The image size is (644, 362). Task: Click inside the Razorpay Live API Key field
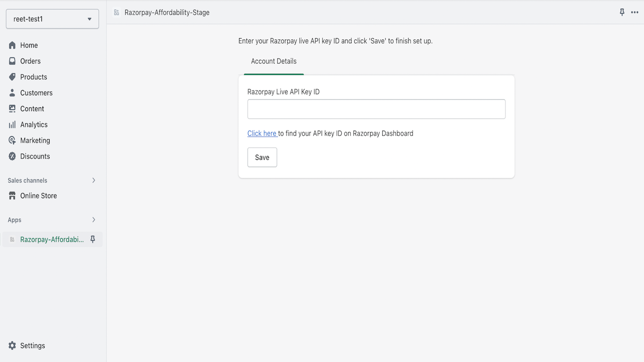tap(376, 109)
